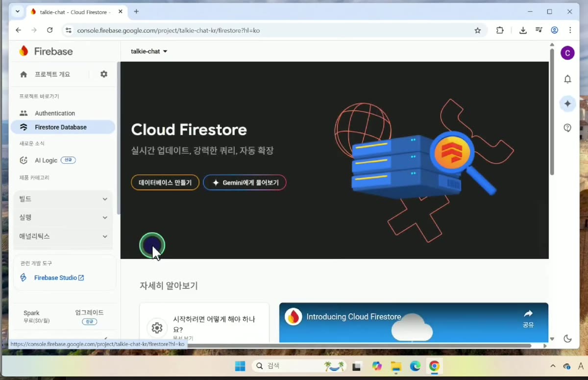Open the user account avatar C
The image size is (588, 380).
(567, 53)
